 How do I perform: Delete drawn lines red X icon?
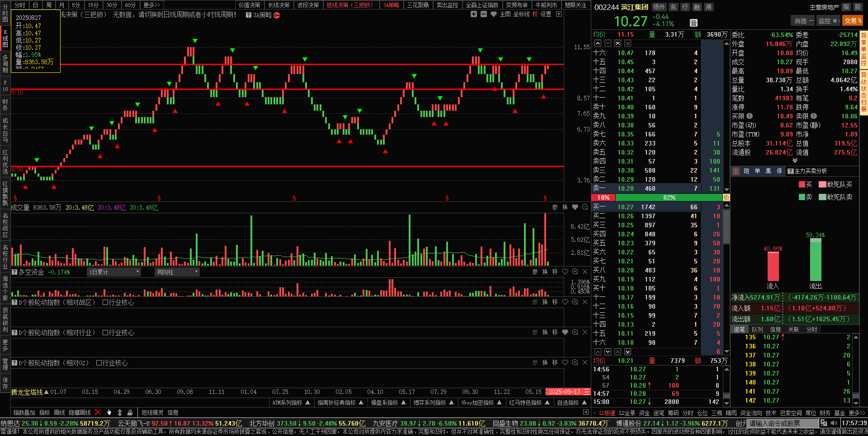[98, 412]
